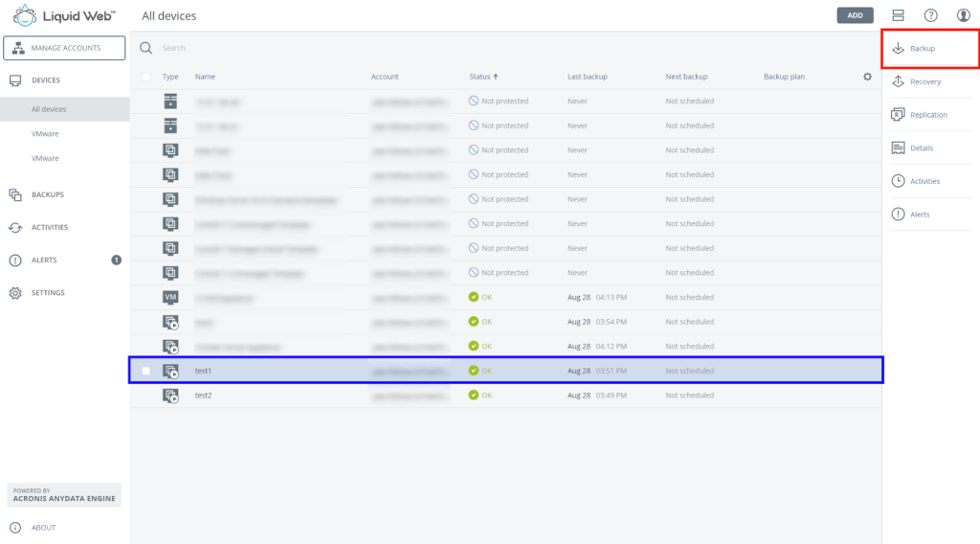
Task: Click the OK status of test2
Action: tap(480, 396)
